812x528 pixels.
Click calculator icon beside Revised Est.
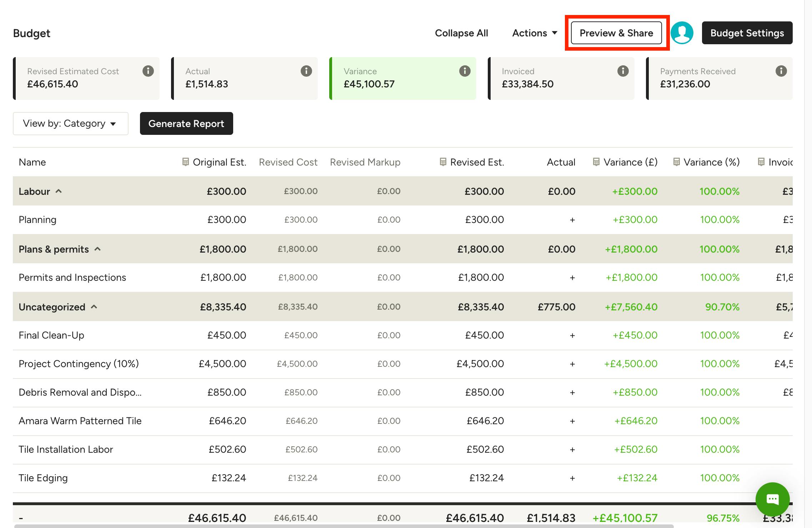[x=443, y=162]
